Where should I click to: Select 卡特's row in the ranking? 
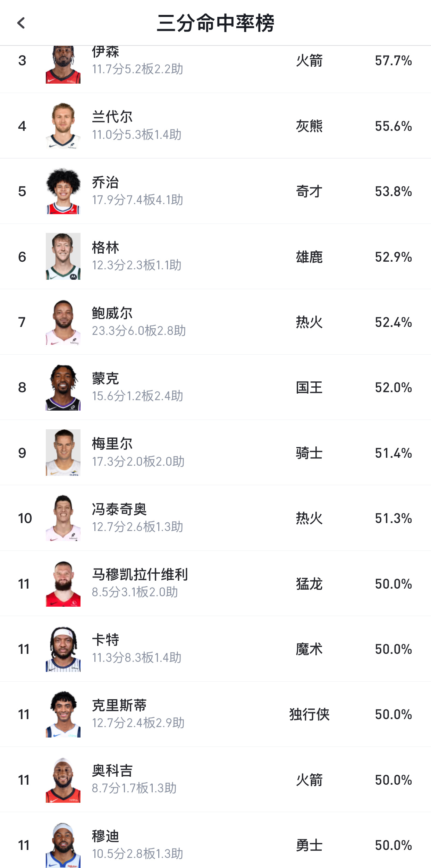click(x=215, y=648)
